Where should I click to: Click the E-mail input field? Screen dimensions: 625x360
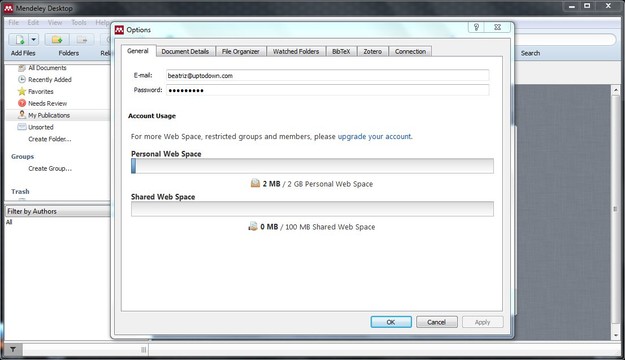tap(327, 75)
